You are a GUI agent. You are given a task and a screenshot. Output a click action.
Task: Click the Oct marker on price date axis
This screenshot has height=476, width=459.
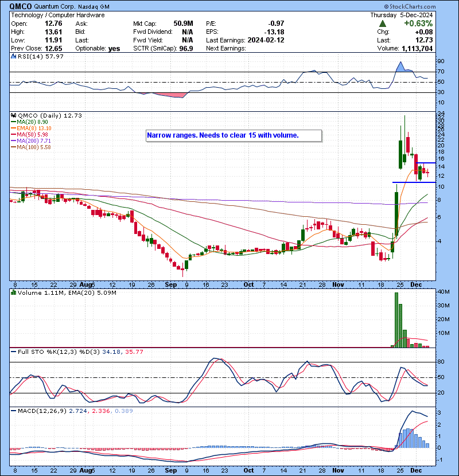248,284
